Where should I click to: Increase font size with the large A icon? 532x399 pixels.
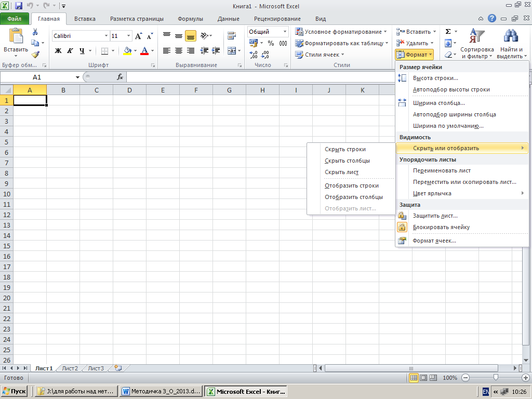(x=138, y=36)
